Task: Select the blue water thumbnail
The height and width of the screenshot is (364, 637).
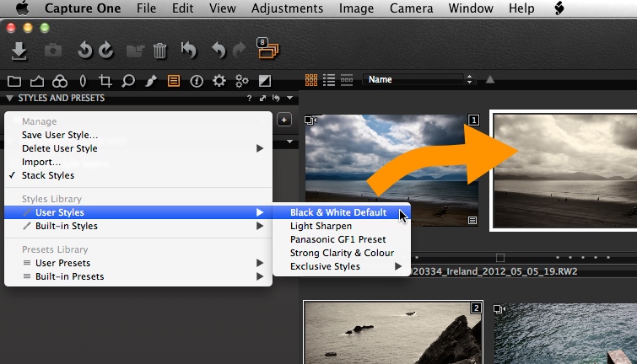Action: (x=565, y=334)
